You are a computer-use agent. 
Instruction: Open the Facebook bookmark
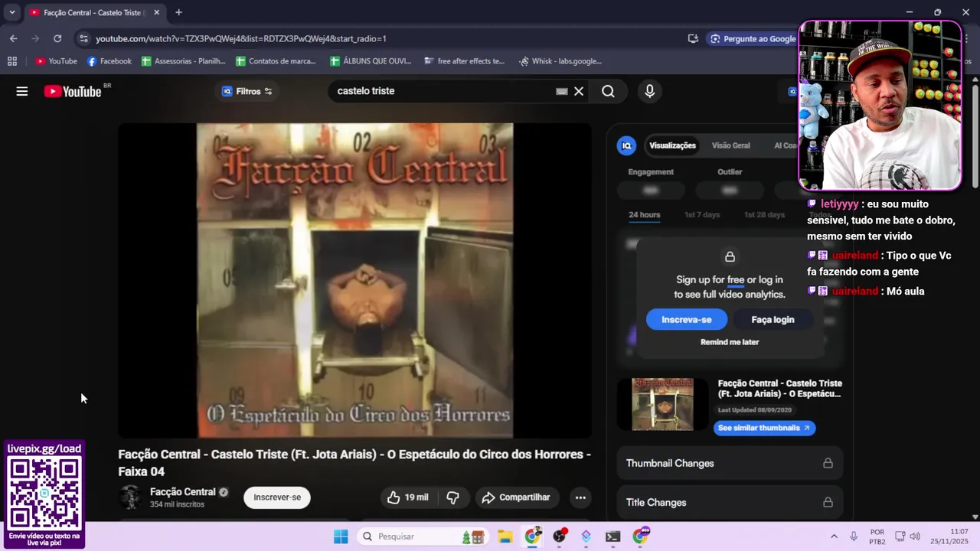(109, 61)
